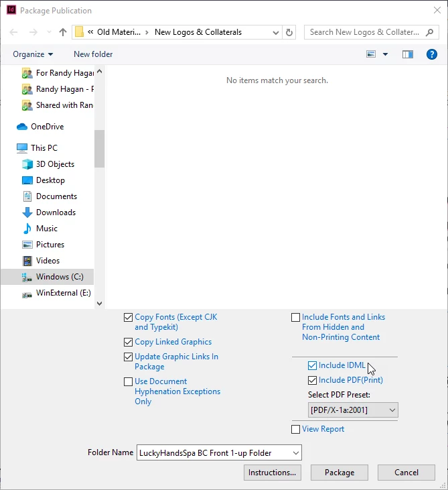Toggle the Include PDF(Print) checkbox
The width and height of the screenshot is (448, 490).
tap(312, 380)
